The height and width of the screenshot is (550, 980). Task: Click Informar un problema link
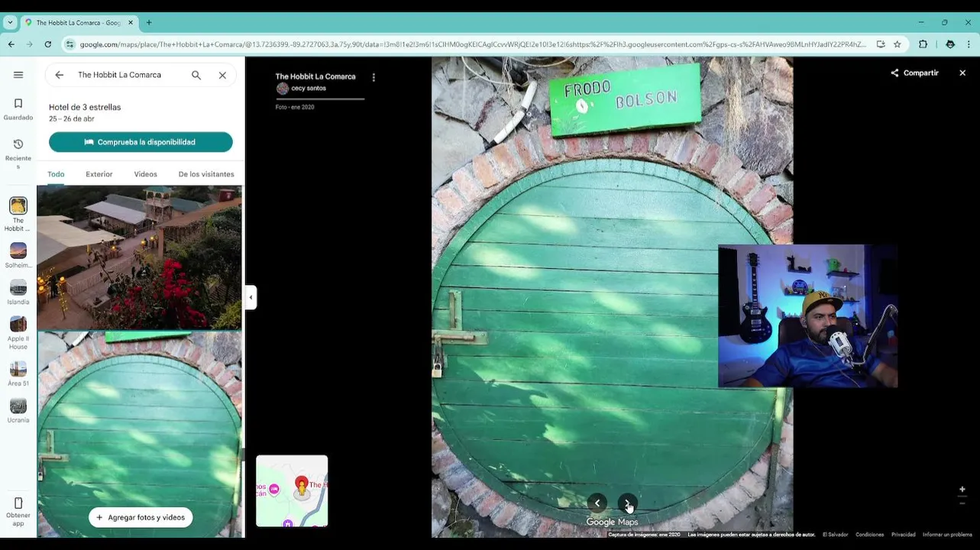click(x=947, y=535)
